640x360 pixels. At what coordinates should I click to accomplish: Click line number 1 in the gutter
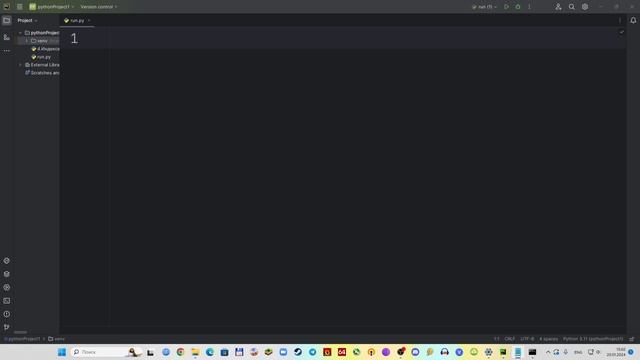pos(74,38)
